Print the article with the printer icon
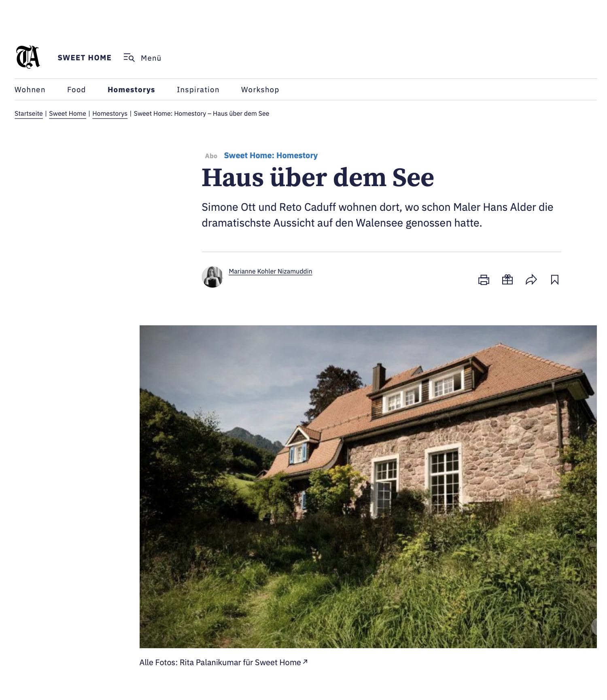This screenshot has height=700, width=607. click(x=484, y=280)
